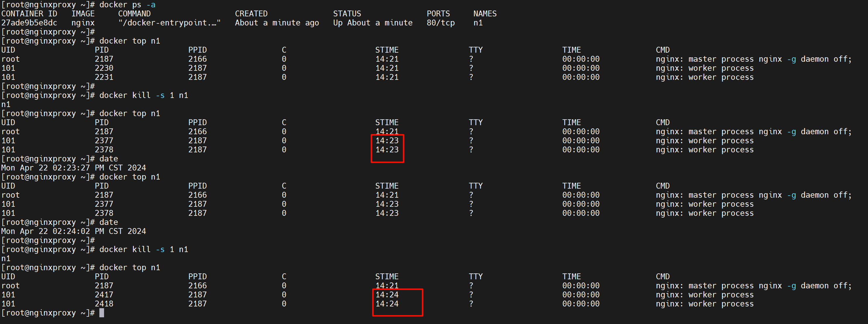Screen dimensions: 868x324
Task: Click the IMAGE value nginx
Action: coord(83,23)
